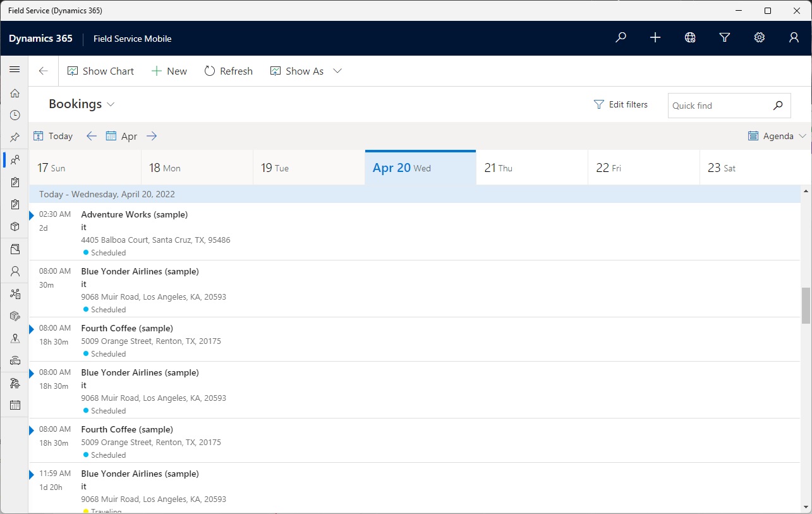Open the hamburger site map menu

(15, 70)
